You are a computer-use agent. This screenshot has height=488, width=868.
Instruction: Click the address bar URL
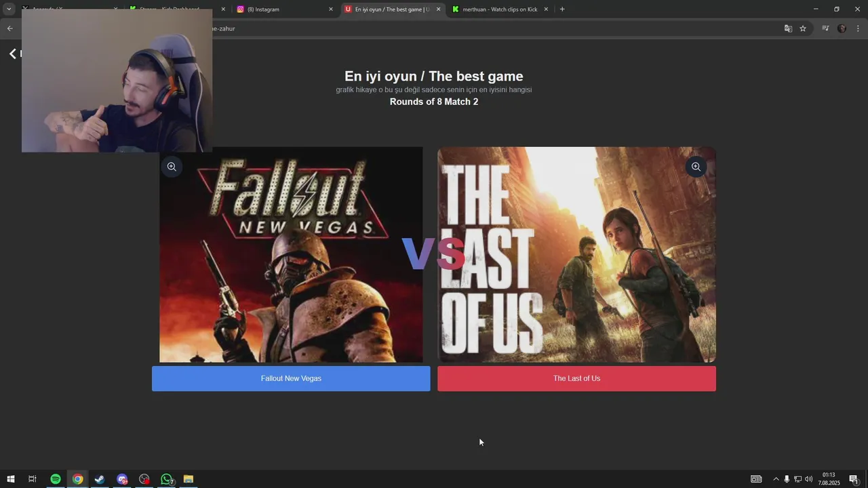pos(224,28)
